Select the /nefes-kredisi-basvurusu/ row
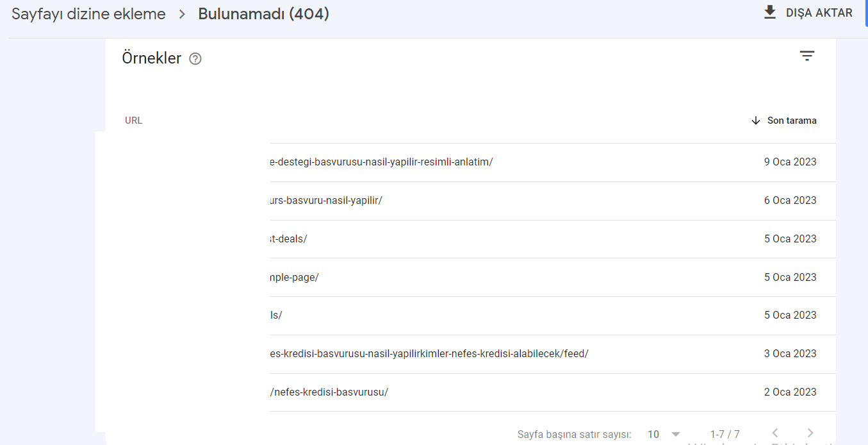This screenshot has width=868, height=445. pyautogui.click(x=471, y=392)
